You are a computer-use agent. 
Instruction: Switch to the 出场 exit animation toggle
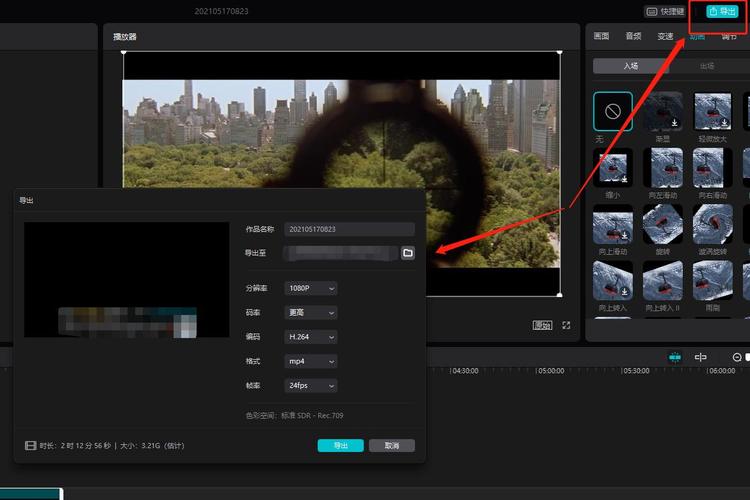click(x=706, y=66)
